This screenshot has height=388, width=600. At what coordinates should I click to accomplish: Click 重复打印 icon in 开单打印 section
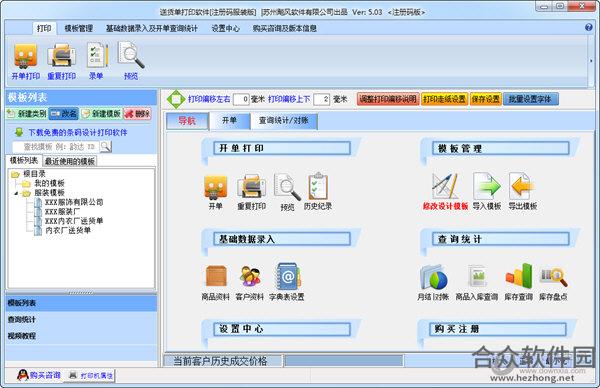[x=251, y=192]
